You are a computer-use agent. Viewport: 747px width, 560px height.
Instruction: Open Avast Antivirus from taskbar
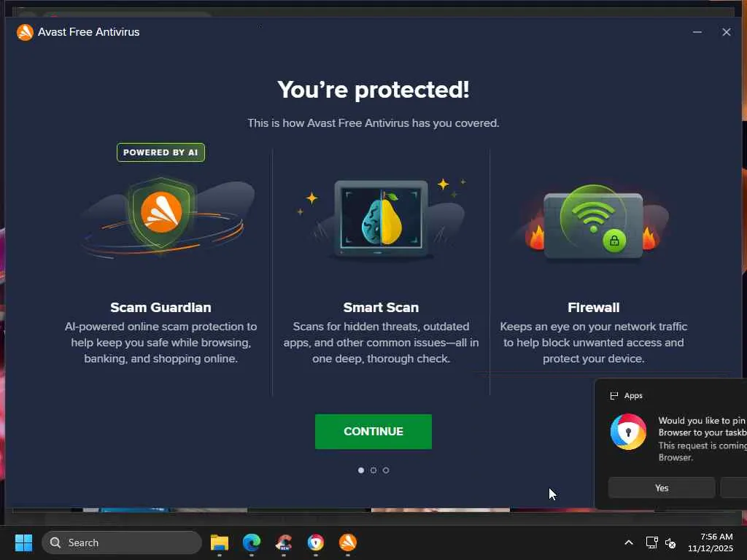click(x=348, y=542)
